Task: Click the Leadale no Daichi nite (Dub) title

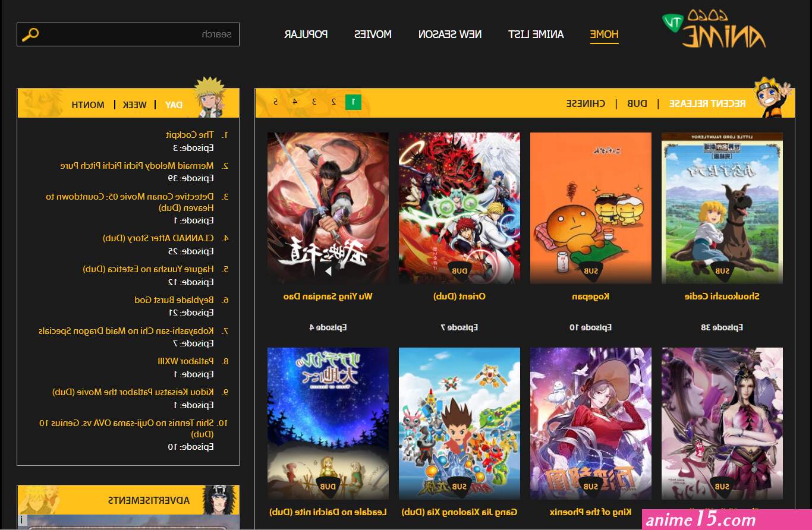Action: pos(328,512)
